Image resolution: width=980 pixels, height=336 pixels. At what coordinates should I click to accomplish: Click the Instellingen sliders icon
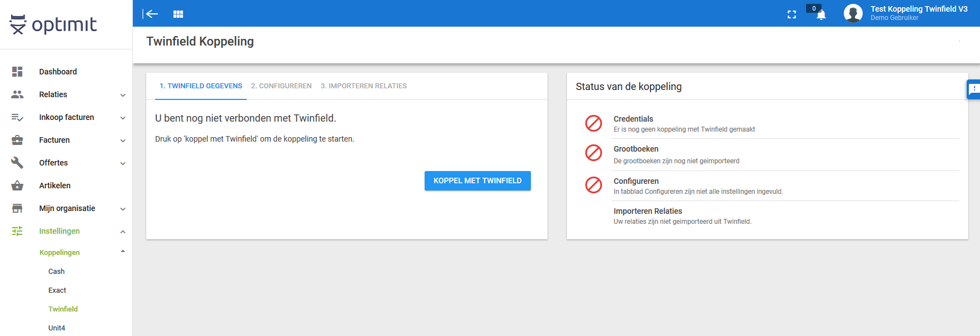coord(17,231)
